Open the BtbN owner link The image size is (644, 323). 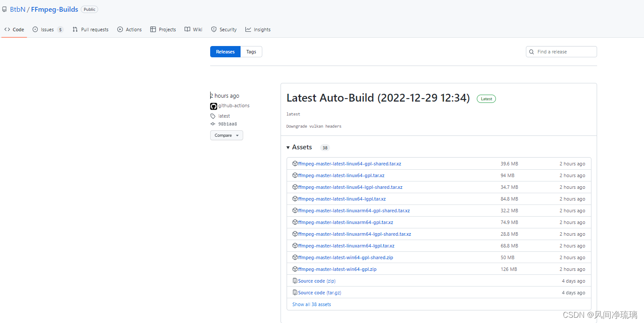17,9
